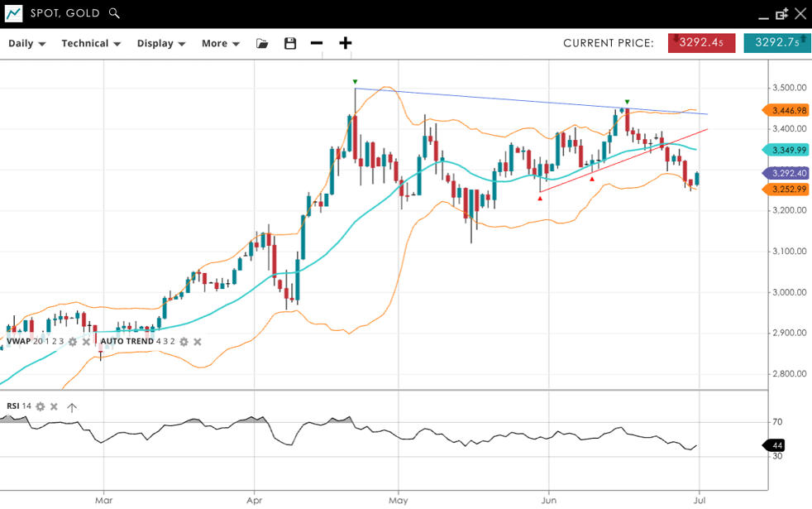The image size is (812, 509).
Task: Remove the AUTO TREND indicator
Action: [198, 341]
